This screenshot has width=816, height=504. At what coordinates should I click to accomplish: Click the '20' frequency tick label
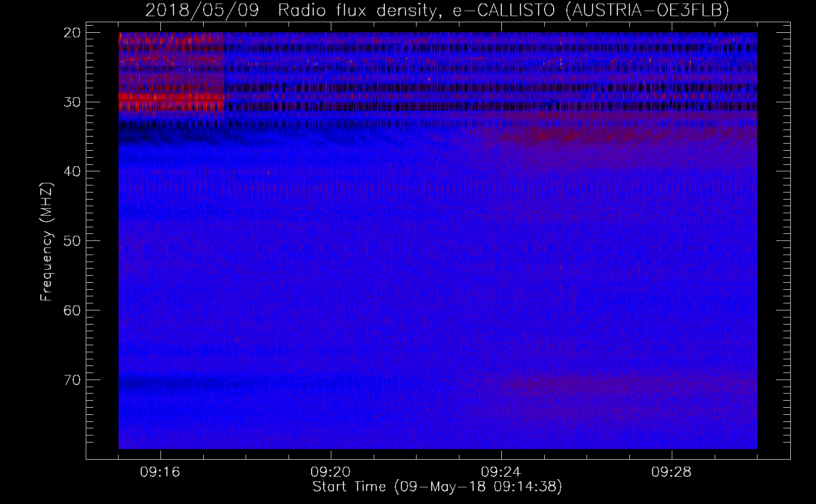pyautogui.click(x=73, y=33)
